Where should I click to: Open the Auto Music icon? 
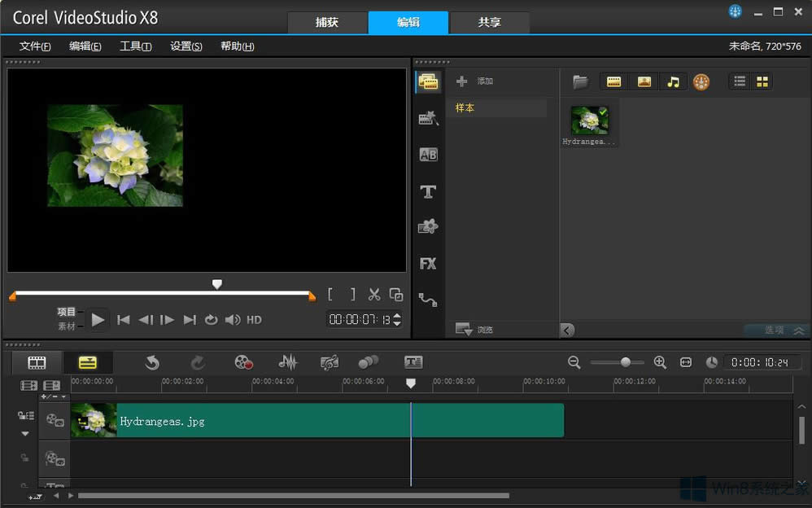330,362
